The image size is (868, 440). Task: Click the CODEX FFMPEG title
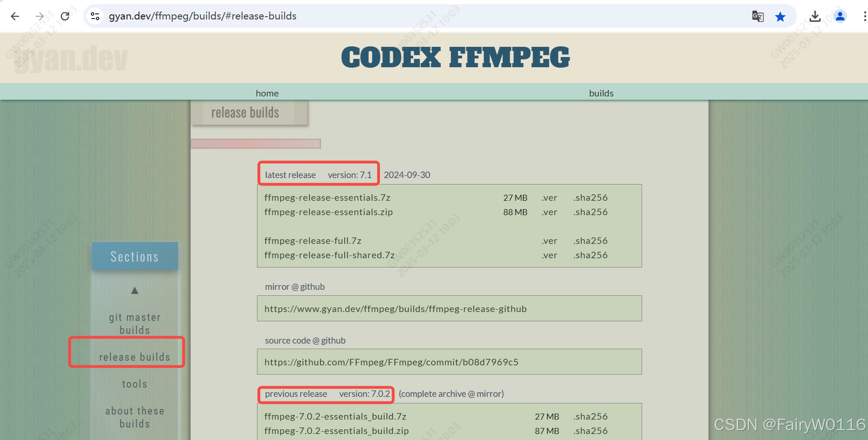(455, 57)
